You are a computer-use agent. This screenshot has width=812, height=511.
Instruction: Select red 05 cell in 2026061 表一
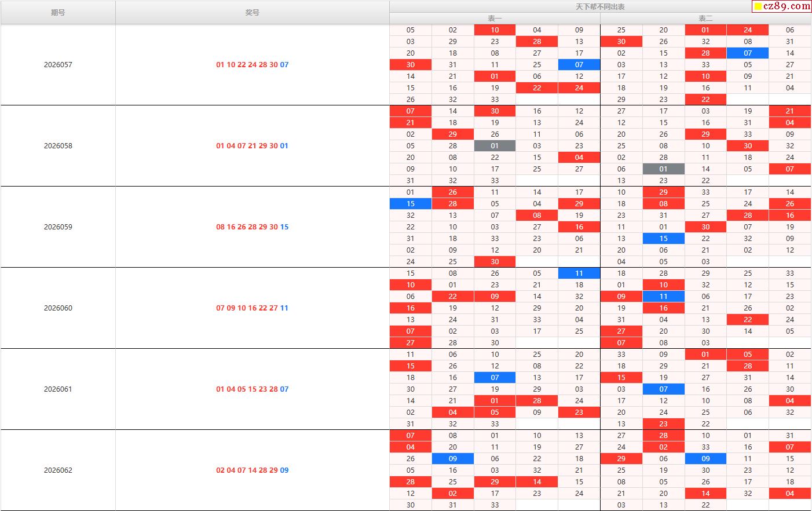pyautogui.click(x=495, y=413)
